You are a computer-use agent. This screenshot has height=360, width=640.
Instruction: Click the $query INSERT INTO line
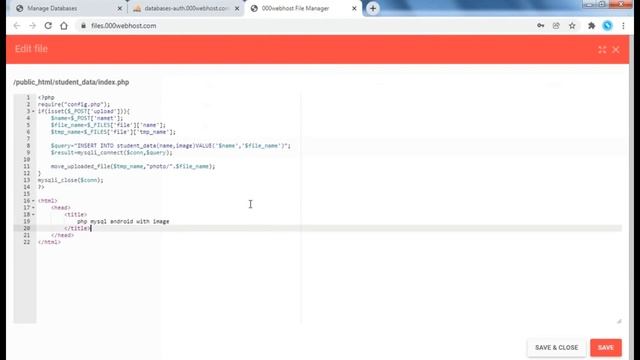(171, 146)
